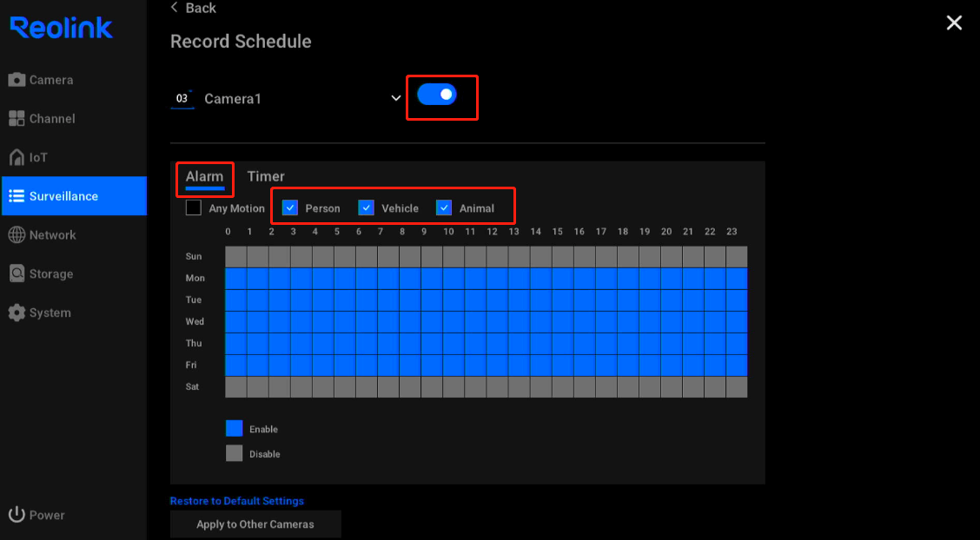Viewport: 980px width, 540px height.
Task: Click the Enable legend text
Action: pos(263,430)
